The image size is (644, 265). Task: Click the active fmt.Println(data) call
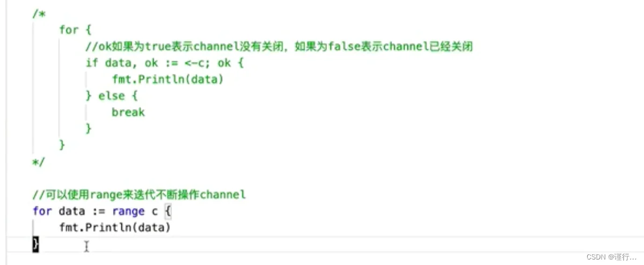114,228
